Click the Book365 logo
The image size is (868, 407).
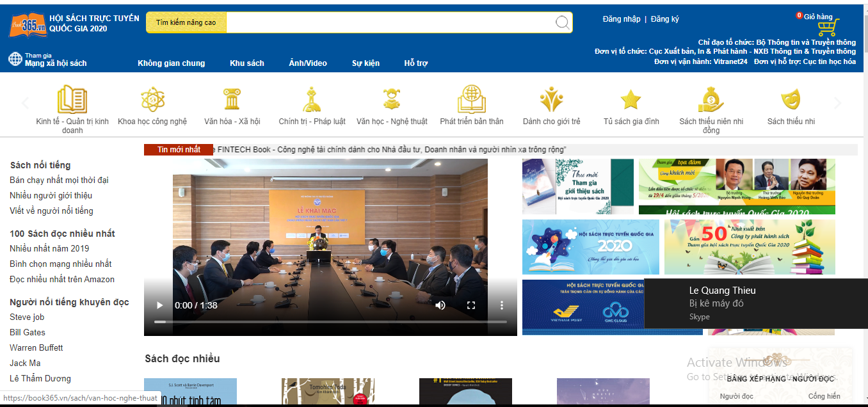(28, 25)
